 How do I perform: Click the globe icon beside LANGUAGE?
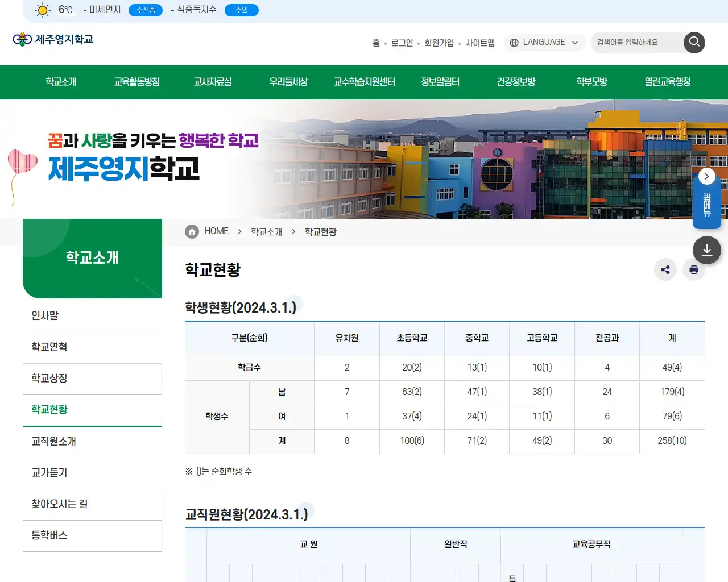click(x=514, y=43)
